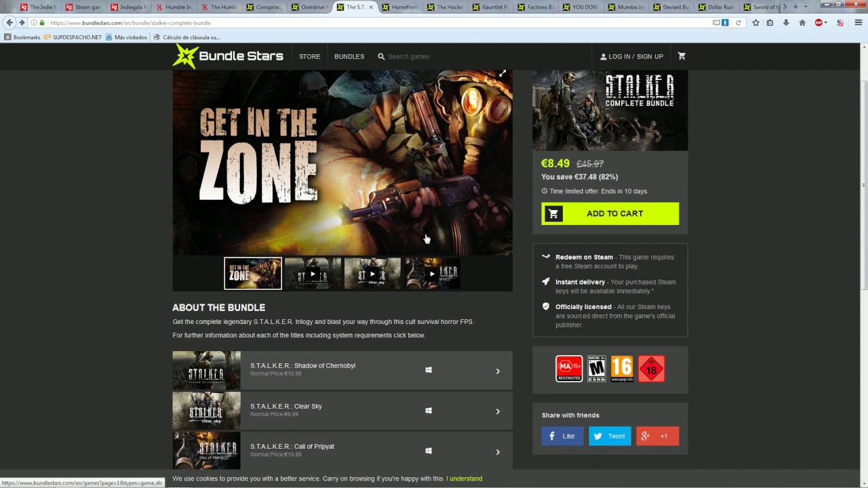Viewport: 868px width, 488px height.
Task: Switch to the Steam game tab
Action: (x=83, y=7)
